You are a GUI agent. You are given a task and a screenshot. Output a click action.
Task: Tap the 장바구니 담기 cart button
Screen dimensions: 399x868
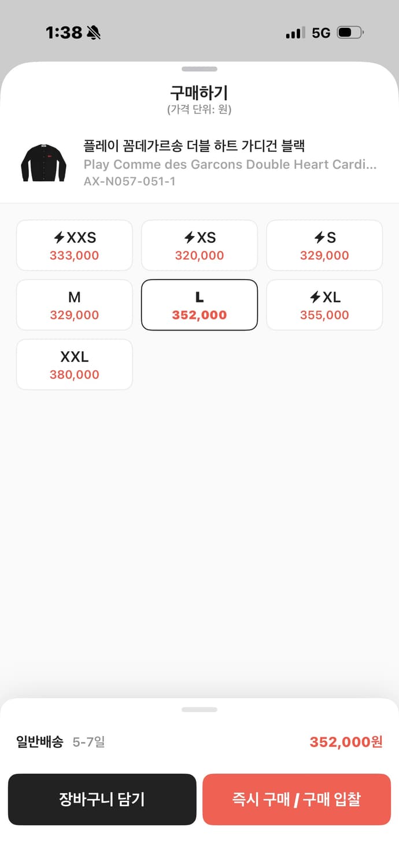[102, 799]
